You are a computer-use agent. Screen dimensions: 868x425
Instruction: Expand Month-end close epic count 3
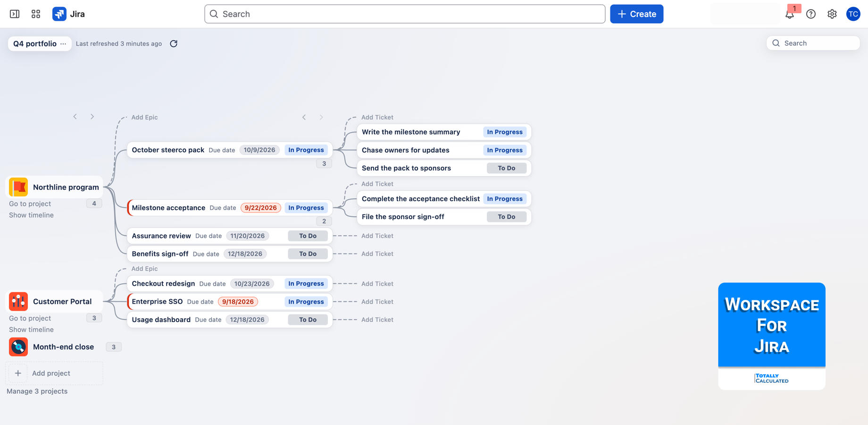[x=114, y=347]
